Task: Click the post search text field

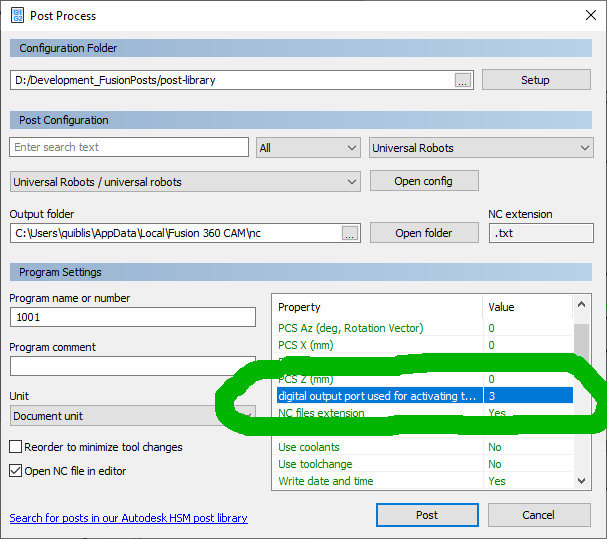Action: 129,148
